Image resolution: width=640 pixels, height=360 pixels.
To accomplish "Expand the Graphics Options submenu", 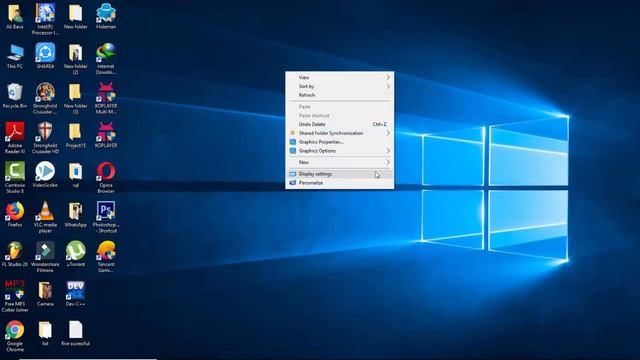I will [x=340, y=151].
